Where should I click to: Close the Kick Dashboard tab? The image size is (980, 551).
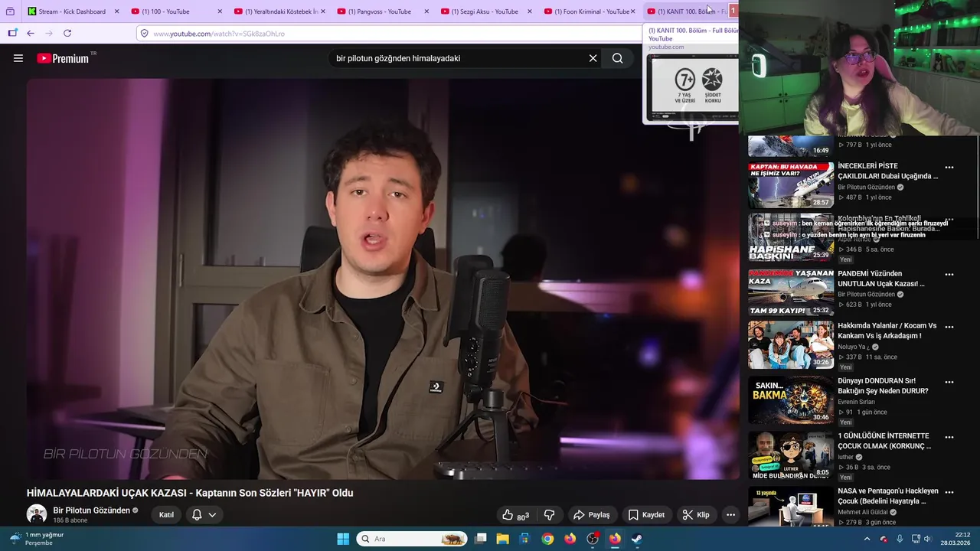(x=116, y=11)
